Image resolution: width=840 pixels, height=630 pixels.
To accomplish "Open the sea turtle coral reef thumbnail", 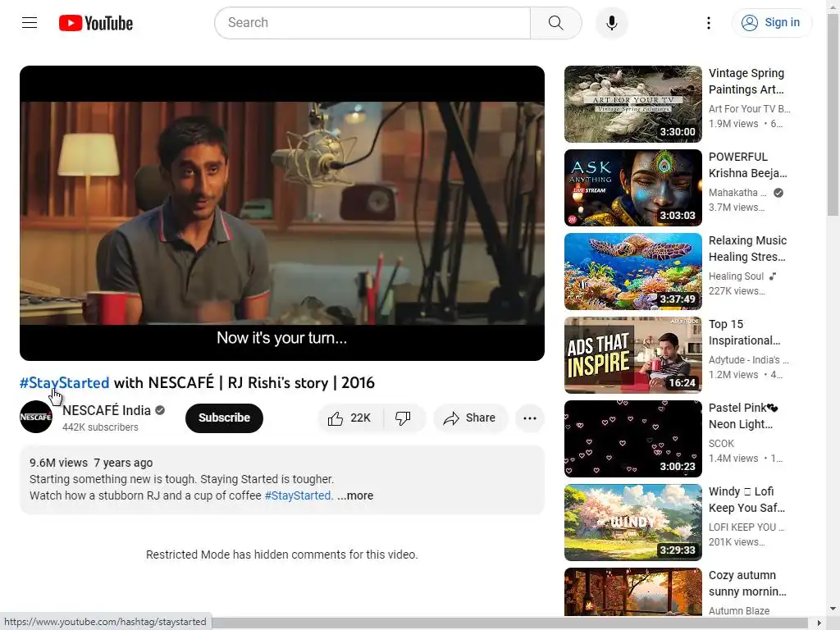I will click(x=632, y=271).
